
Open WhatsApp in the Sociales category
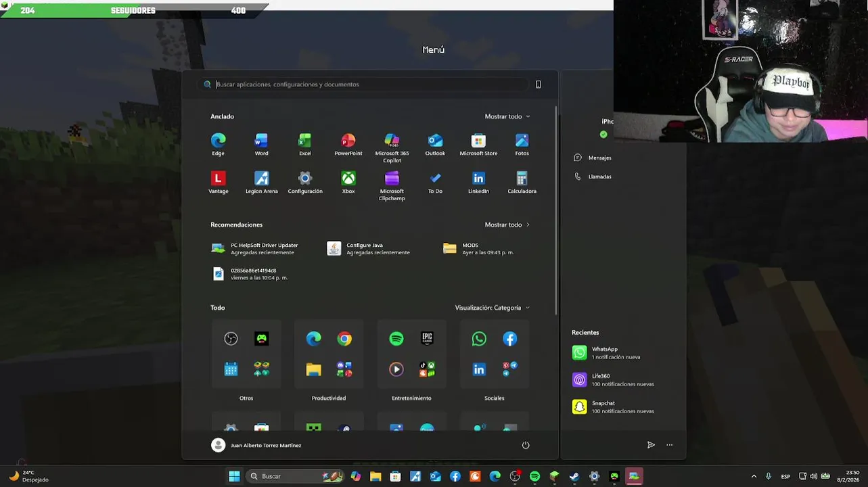(x=479, y=339)
